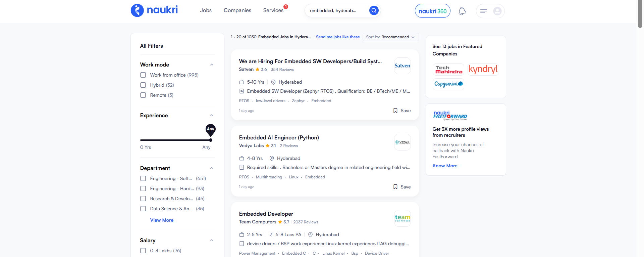Tick the Remote work mode checkbox

[x=143, y=95]
